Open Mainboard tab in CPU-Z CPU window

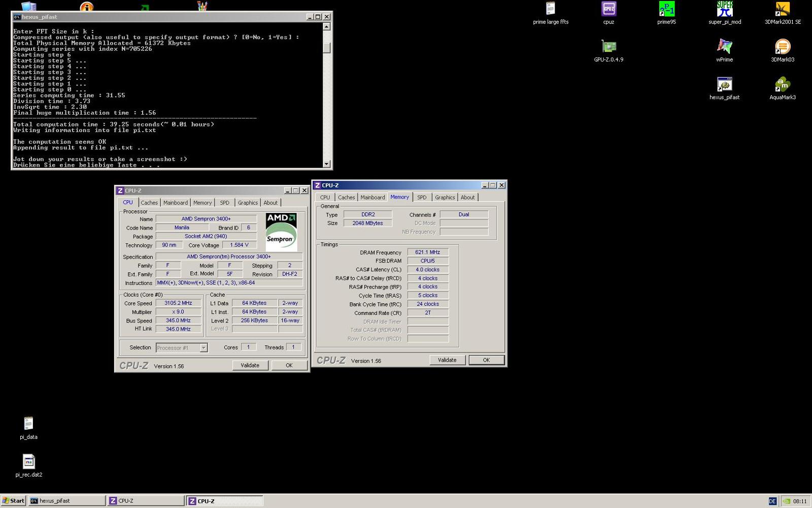(176, 203)
